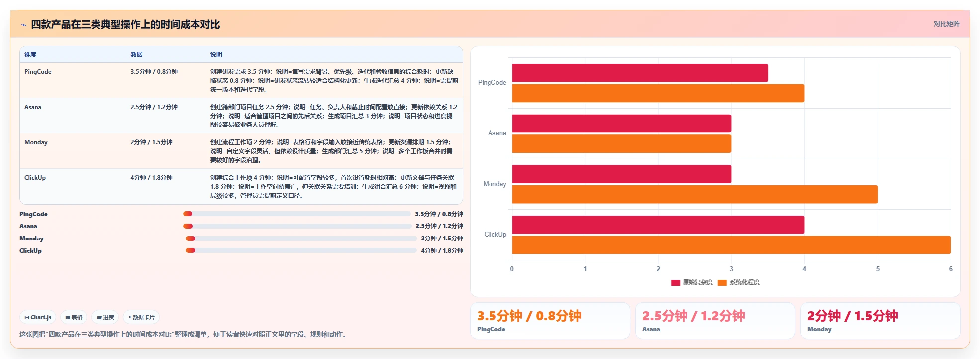Click the red ClickUp bar in the chart
This screenshot has height=359, width=980.
(658, 225)
